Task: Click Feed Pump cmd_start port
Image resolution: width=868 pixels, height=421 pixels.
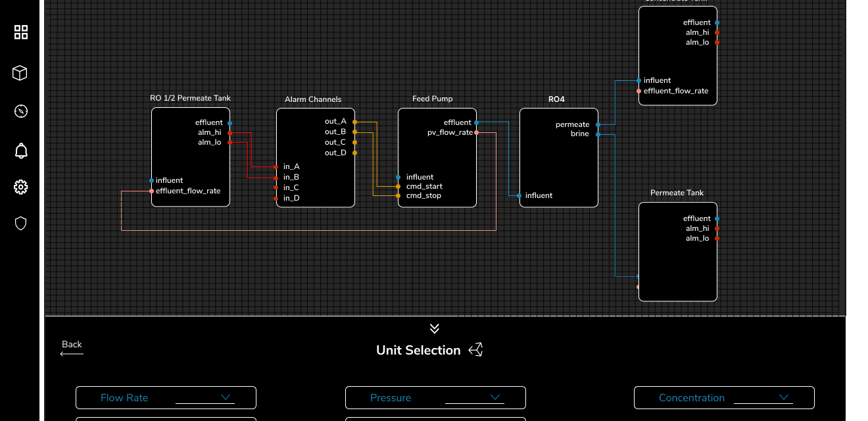Action: 398,186
